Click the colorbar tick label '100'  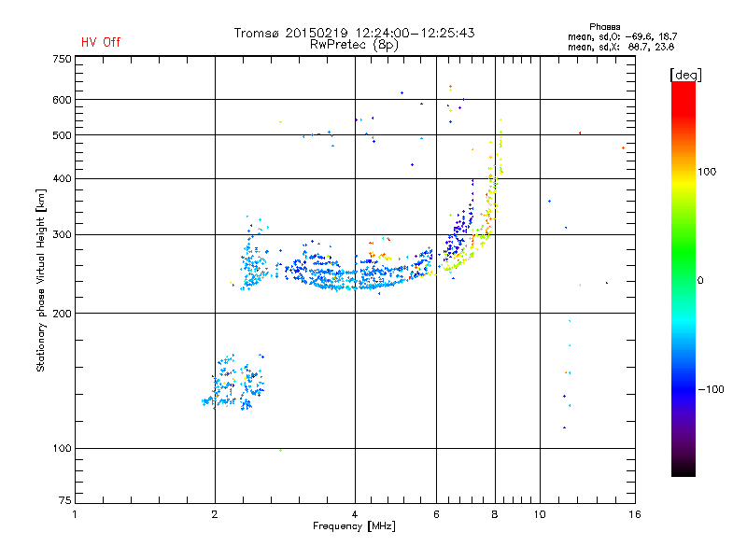pos(707,172)
